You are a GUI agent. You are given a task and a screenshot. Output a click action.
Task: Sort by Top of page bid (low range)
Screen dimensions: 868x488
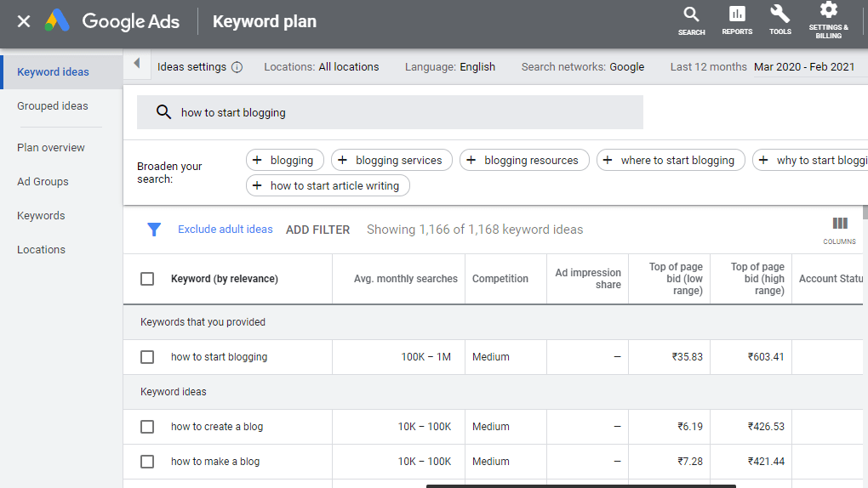click(676, 279)
